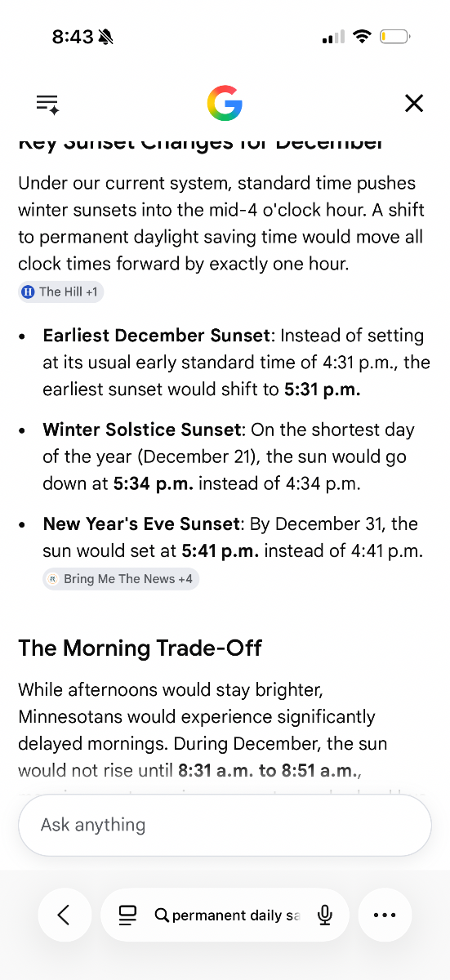Open the AI mode history menu icon

click(47, 104)
